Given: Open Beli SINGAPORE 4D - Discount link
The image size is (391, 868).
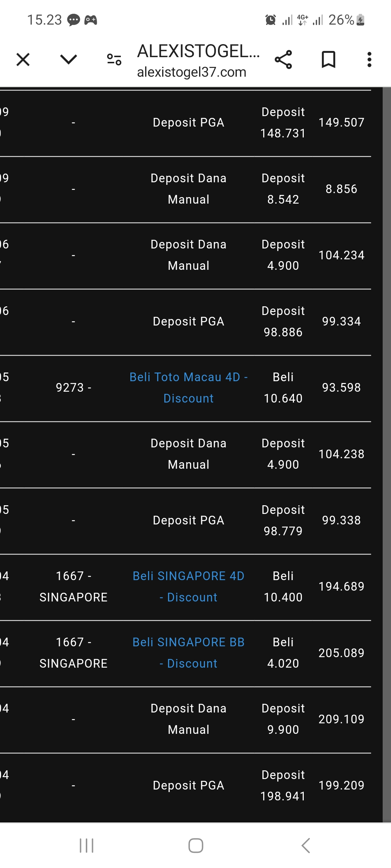Looking at the screenshot, I should [188, 587].
